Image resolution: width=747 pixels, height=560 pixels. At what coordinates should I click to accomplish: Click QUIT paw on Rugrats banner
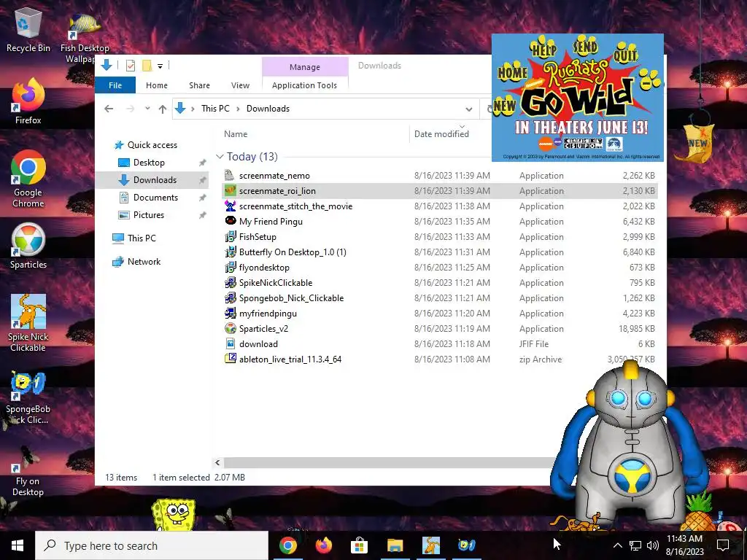tap(625, 53)
